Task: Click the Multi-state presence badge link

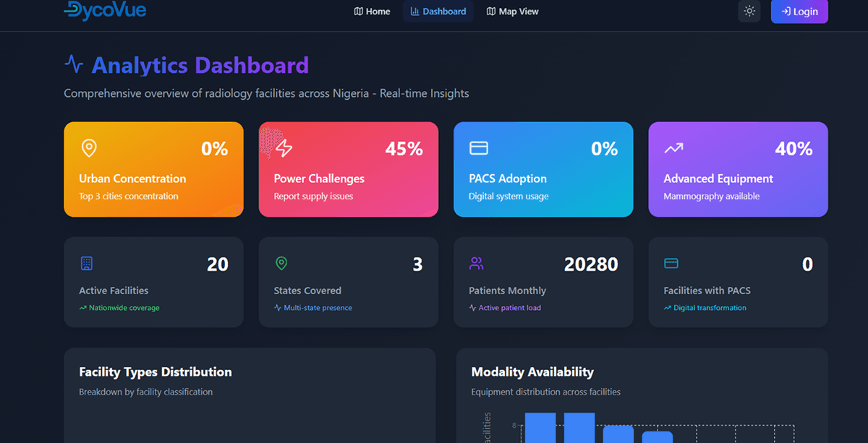Action: 312,307
